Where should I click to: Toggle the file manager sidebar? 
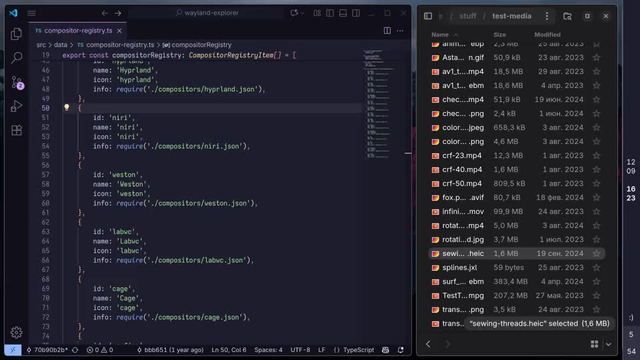tap(428, 16)
